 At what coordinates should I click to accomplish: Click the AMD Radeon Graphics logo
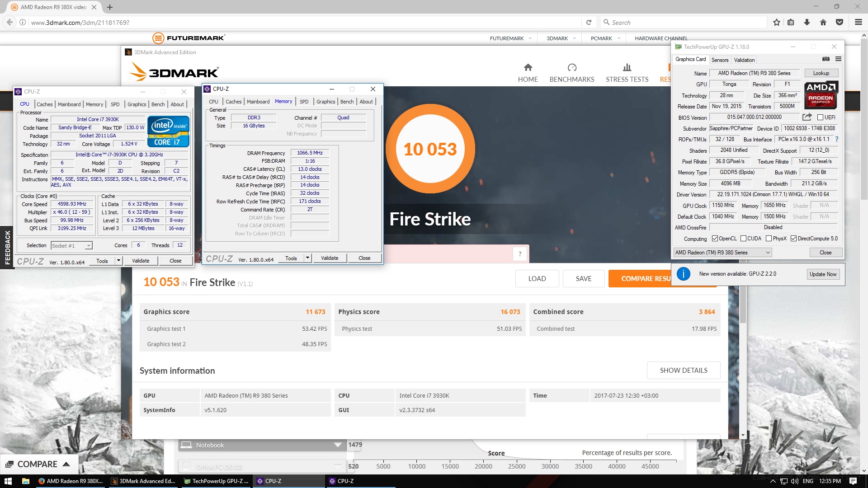click(x=821, y=95)
